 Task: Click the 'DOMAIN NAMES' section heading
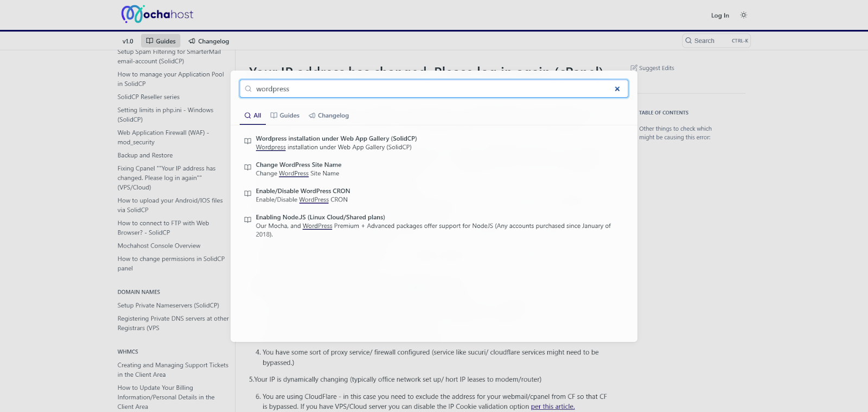pos(139,292)
